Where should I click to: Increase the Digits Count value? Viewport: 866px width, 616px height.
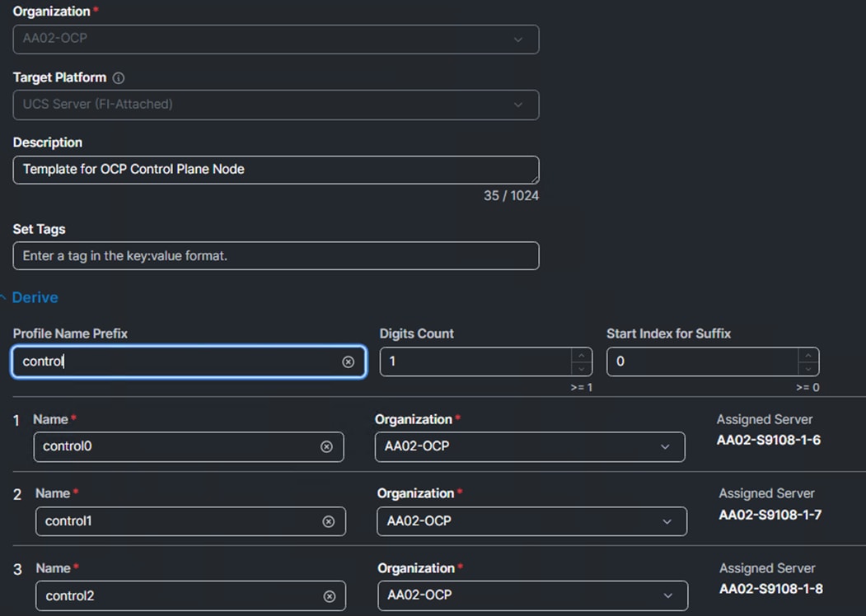582,355
